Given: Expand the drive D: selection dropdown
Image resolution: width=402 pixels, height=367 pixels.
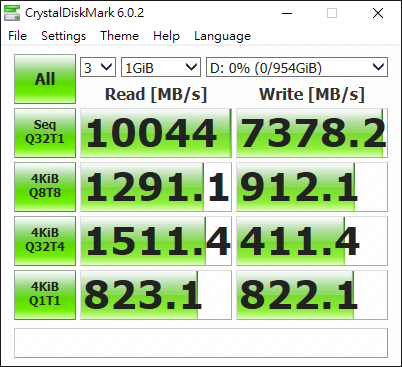Looking at the screenshot, I should coord(297,67).
